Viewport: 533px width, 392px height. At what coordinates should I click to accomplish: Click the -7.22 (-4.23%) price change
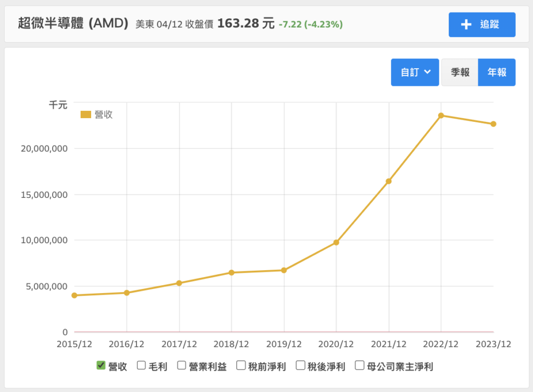click(311, 24)
